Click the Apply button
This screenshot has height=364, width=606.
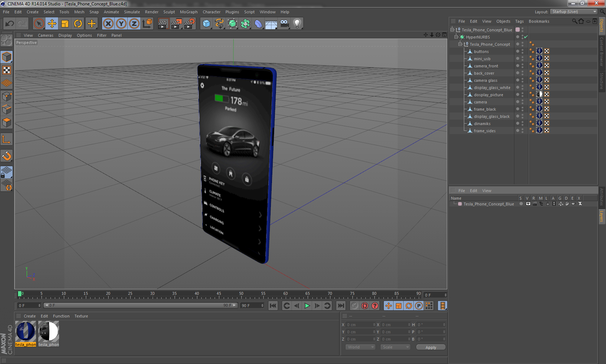(x=431, y=347)
